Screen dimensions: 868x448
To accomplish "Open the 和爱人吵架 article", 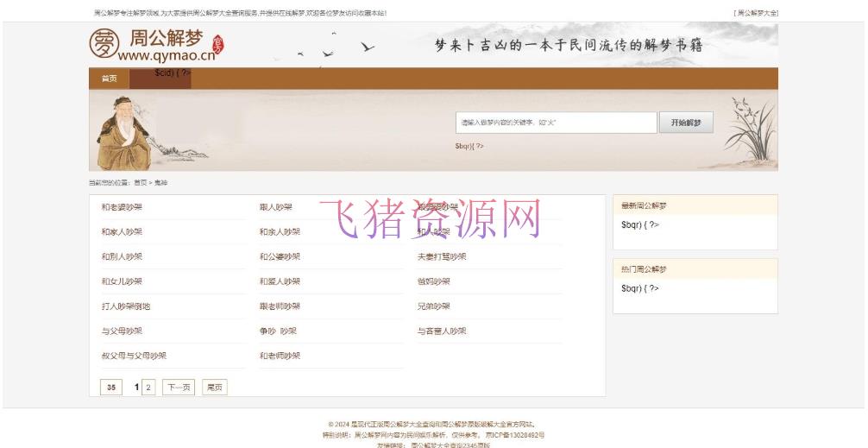I will [x=280, y=281].
